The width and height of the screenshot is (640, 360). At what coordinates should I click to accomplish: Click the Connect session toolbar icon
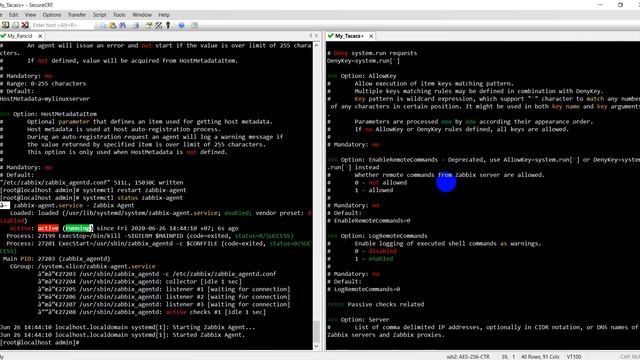6,25
